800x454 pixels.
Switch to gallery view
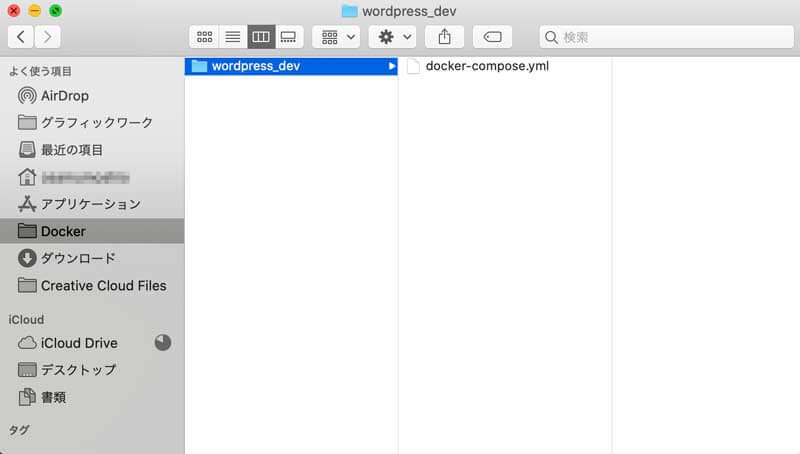pyautogui.click(x=288, y=37)
